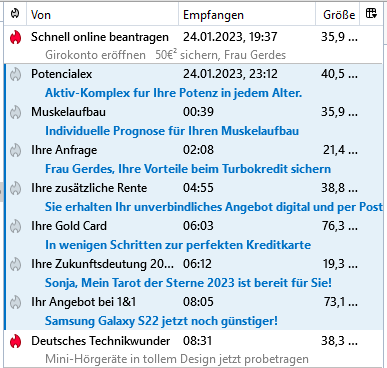387x368 pixels.
Task: Open the column picker icon
Action: point(371,14)
